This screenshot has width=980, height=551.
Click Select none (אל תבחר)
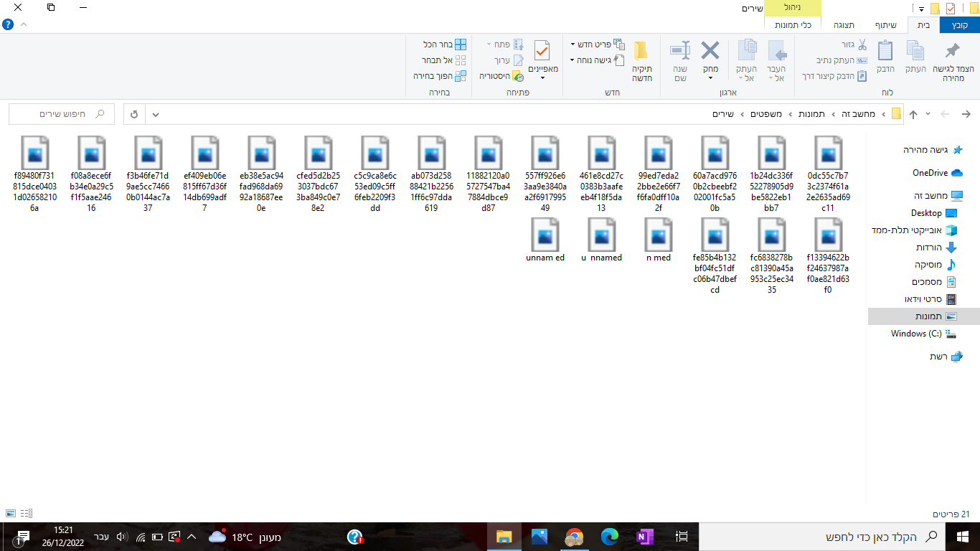point(445,60)
